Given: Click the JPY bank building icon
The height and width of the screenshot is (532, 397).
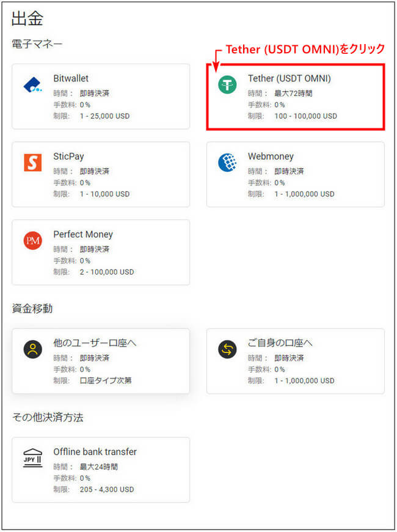Looking at the screenshot, I should [32, 458].
